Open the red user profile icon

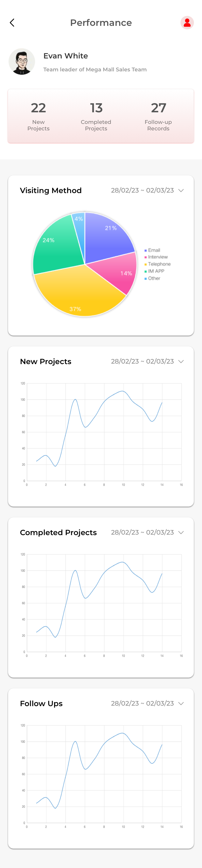click(x=187, y=23)
